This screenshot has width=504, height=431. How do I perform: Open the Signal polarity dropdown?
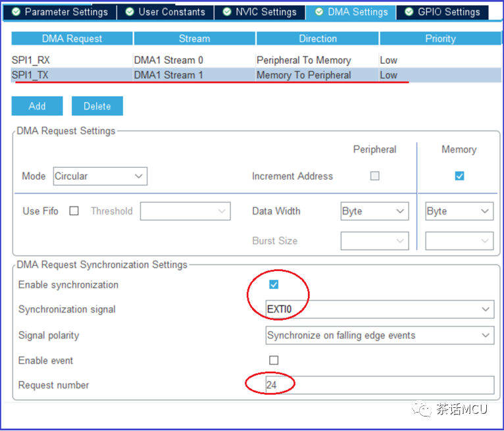tap(380, 335)
